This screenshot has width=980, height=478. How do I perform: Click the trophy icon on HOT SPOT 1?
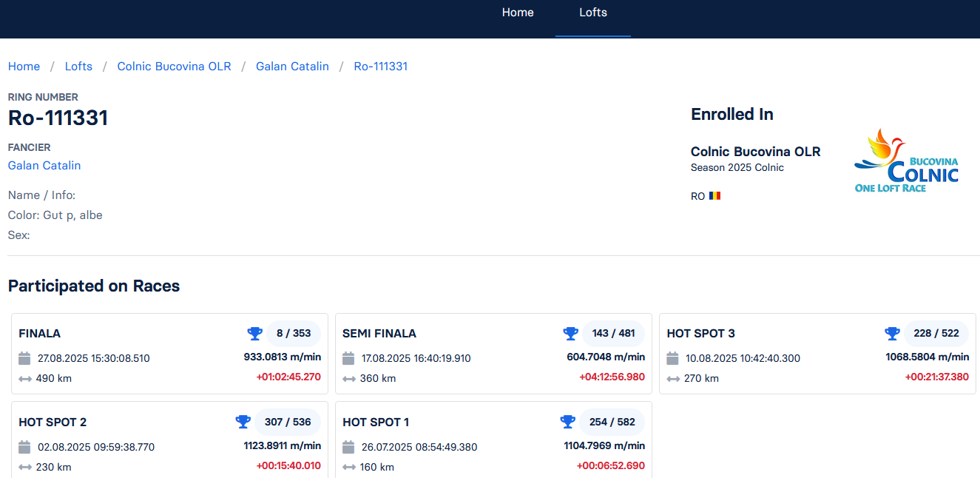[567, 422]
